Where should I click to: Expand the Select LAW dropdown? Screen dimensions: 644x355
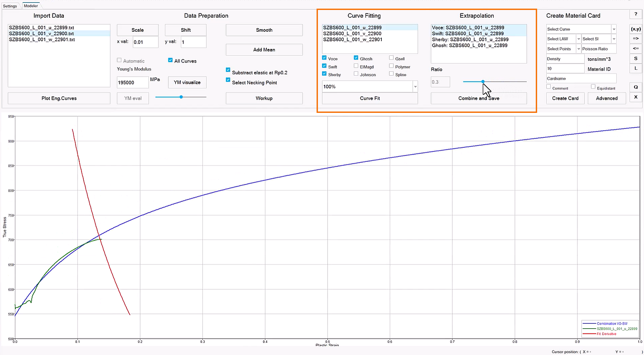coord(563,39)
